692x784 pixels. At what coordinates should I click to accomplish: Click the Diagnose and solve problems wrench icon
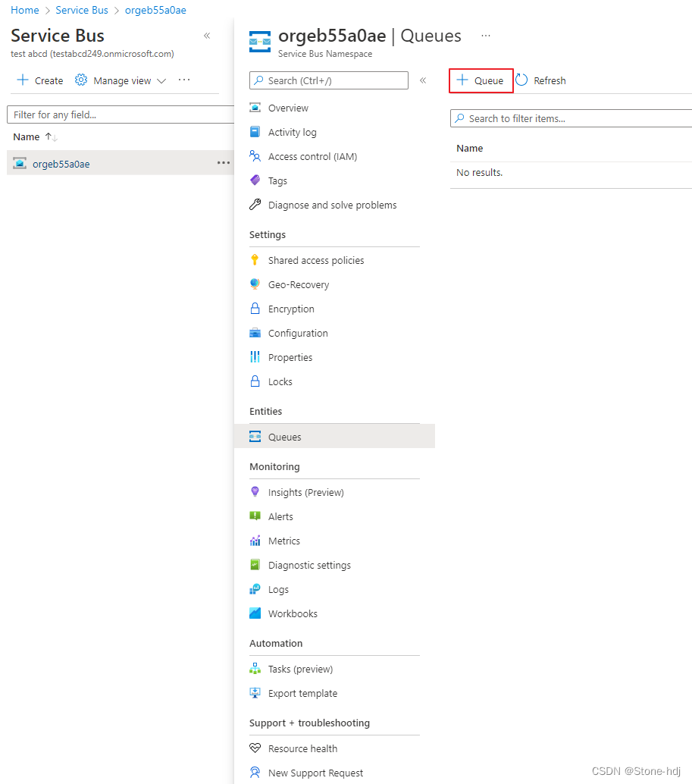tap(255, 205)
